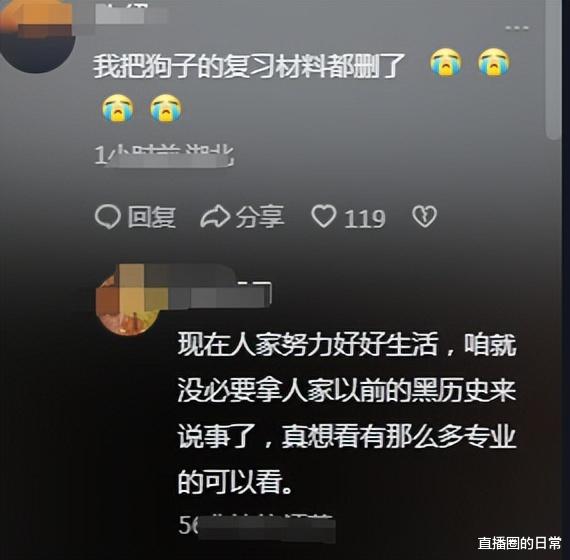This screenshot has height=560, width=570.
Task: Click the crying emoji right after 删了
Action: [446, 62]
